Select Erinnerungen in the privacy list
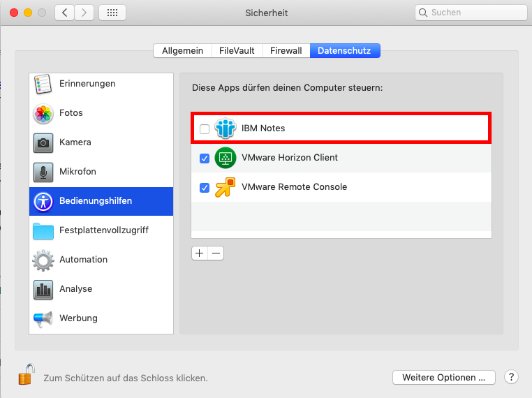The width and height of the screenshot is (532, 398). coord(101,84)
